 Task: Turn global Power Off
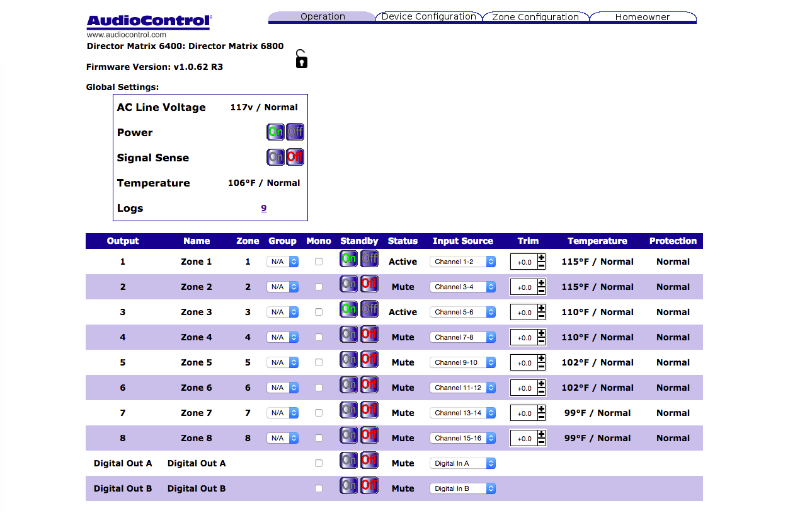tap(295, 132)
